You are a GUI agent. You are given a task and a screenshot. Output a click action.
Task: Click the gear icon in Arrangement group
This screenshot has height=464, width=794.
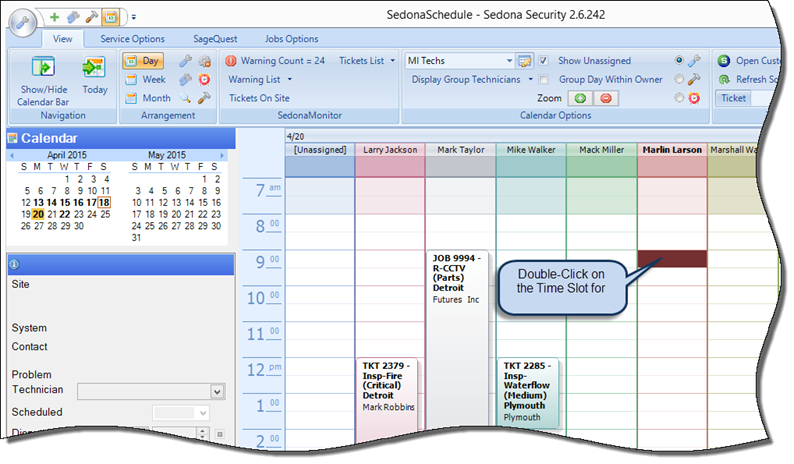coord(205,61)
